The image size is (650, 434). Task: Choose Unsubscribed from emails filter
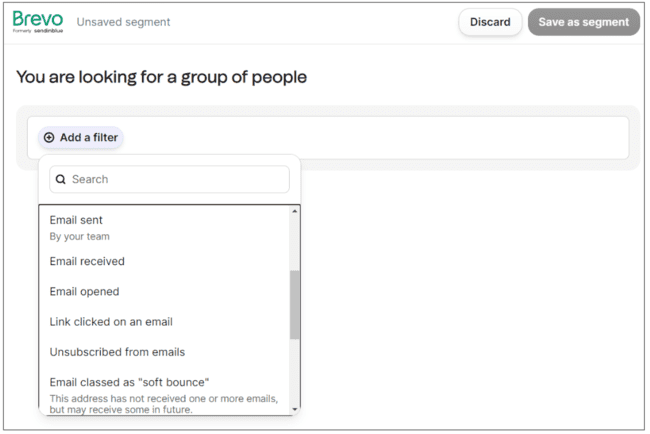[x=117, y=352]
